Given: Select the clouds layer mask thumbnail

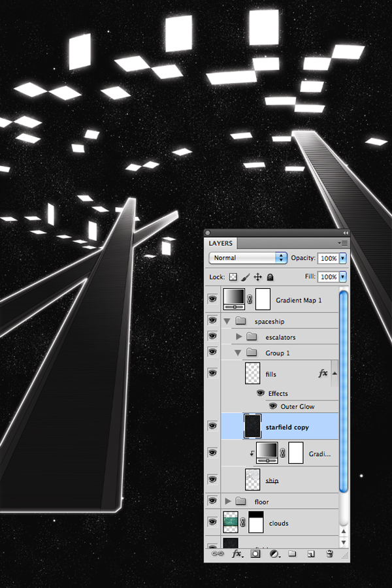Looking at the screenshot, I should click(256, 522).
